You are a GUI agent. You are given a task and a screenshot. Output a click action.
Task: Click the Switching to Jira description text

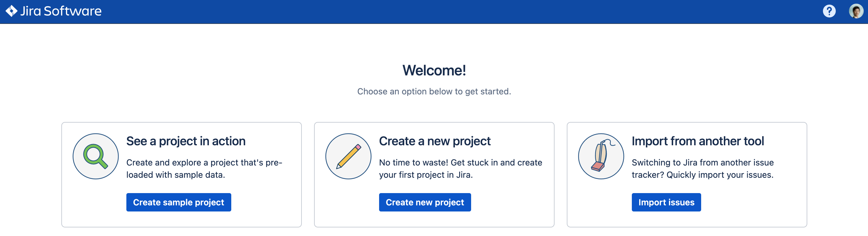(x=703, y=169)
